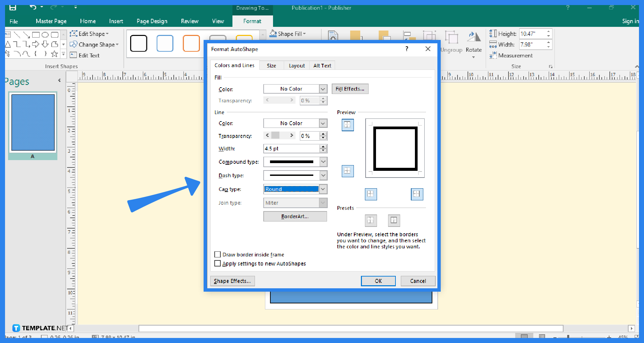Click the Edit Text command
Viewport: 644px width, 343px height.
[x=85, y=55]
